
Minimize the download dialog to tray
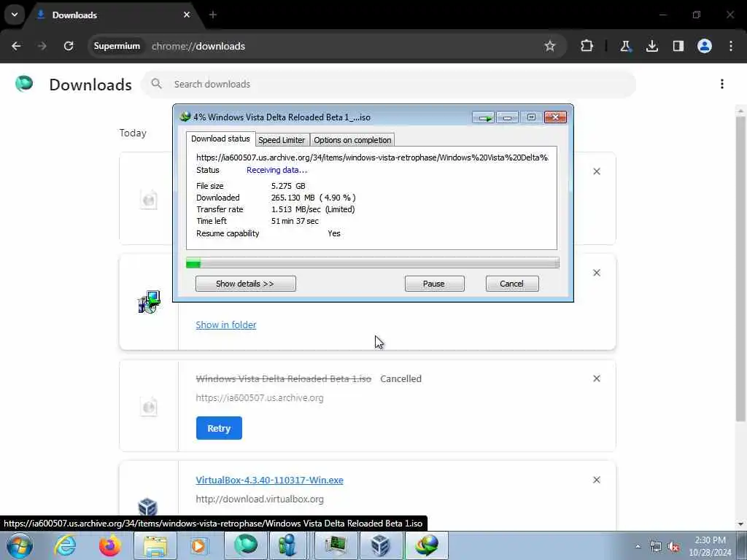coord(507,117)
